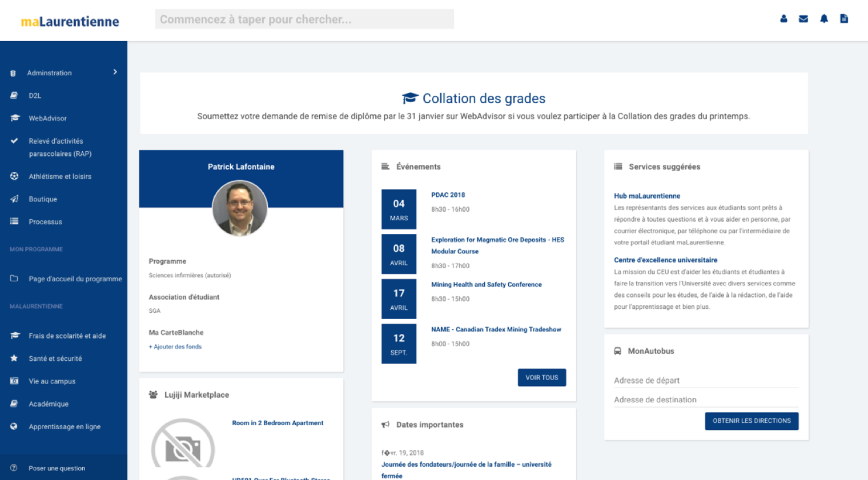Open the user profile icon in header
This screenshot has height=480, width=868.
click(783, 19)
